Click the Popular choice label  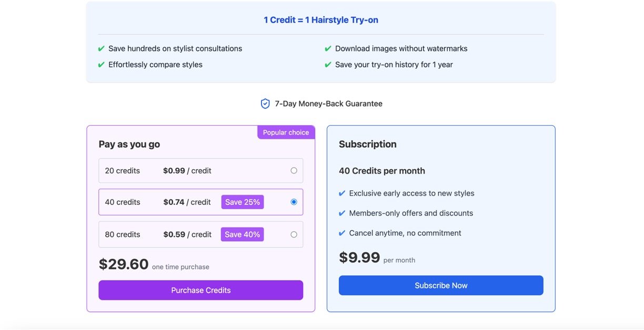click(286, 132)
